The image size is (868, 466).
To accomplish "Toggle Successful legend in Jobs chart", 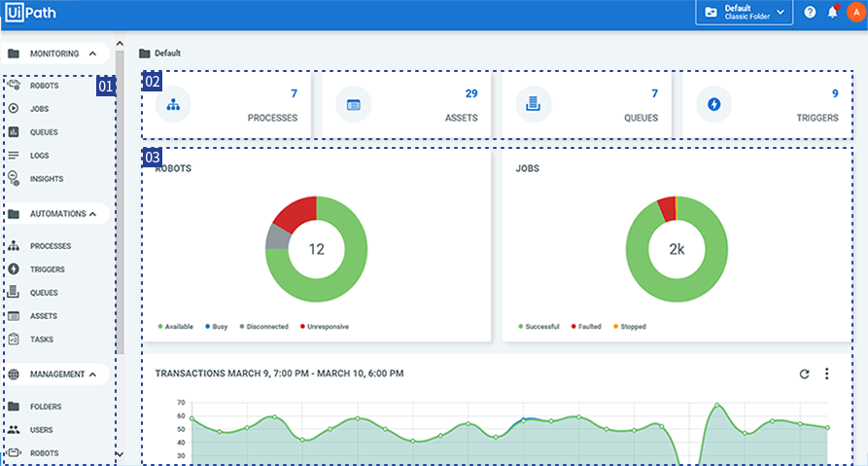I will click(538, 326).
